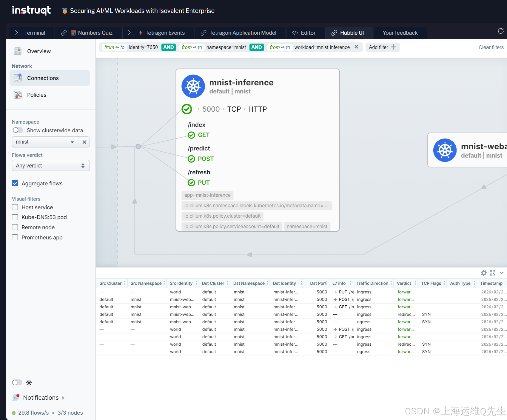507x420 pixels.
Task: Open the mnist namespace dropdown
Action: (45, 142)
